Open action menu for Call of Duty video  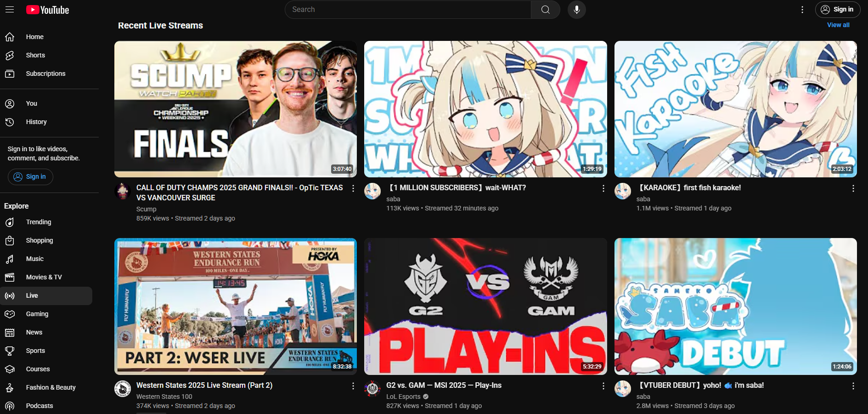tap(353, 188)
